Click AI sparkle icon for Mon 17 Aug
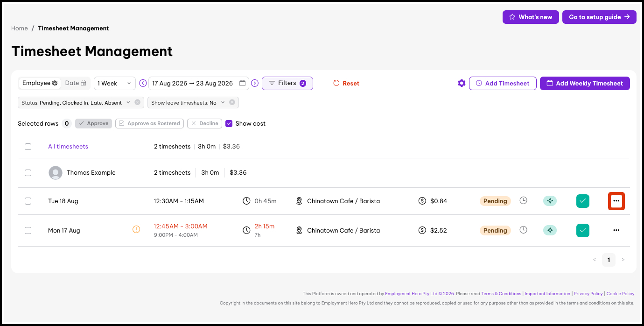The height and width of the screenshot is (326, 644). [550, 230]
